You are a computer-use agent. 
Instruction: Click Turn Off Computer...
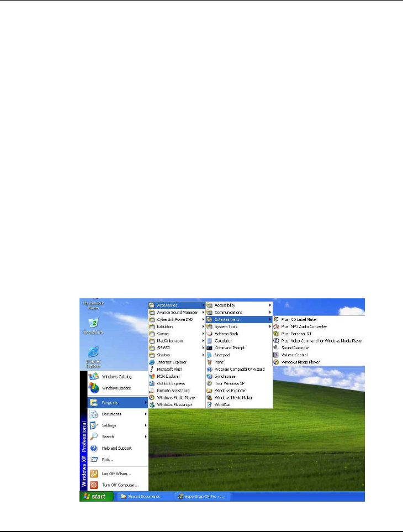coord(118,485)
